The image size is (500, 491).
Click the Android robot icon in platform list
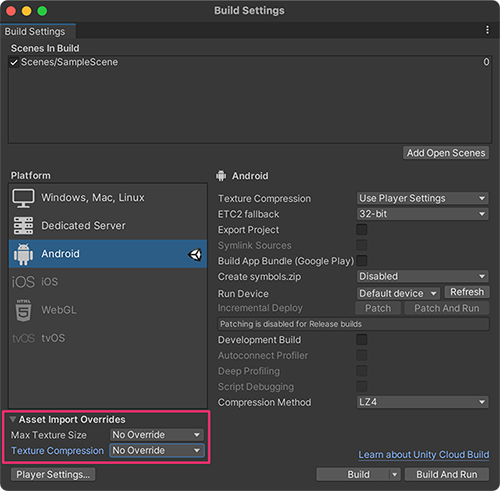click(23, 254)
